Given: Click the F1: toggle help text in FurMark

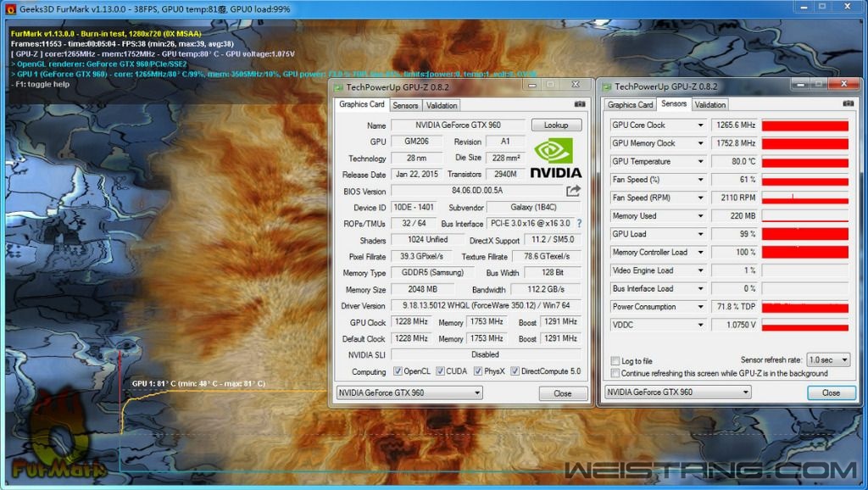Looking at the screenshot, I should (41, 84).
